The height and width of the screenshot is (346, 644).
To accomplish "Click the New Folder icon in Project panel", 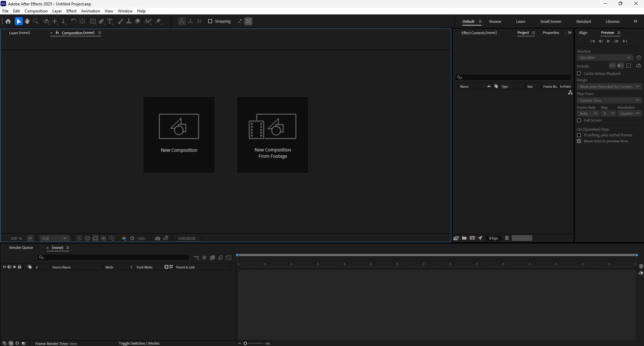I will (464, 238).
